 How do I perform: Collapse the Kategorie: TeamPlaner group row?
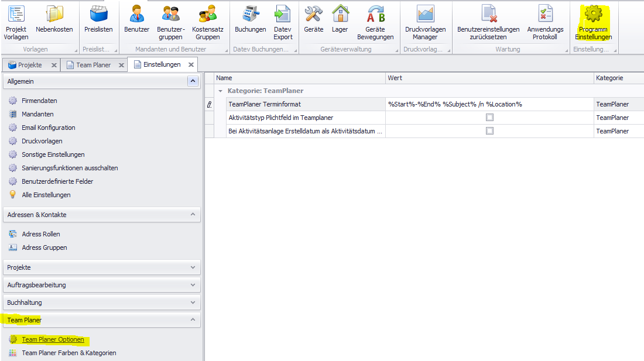[221, 91]
